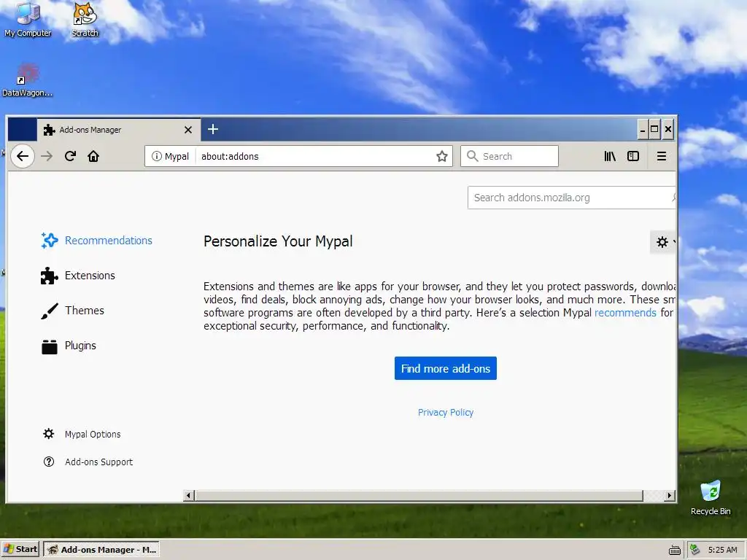Open the Library icon in toolbar
The height and width of the screenshot is (560, 747).
pyautogui.click(x=610, y=156)
